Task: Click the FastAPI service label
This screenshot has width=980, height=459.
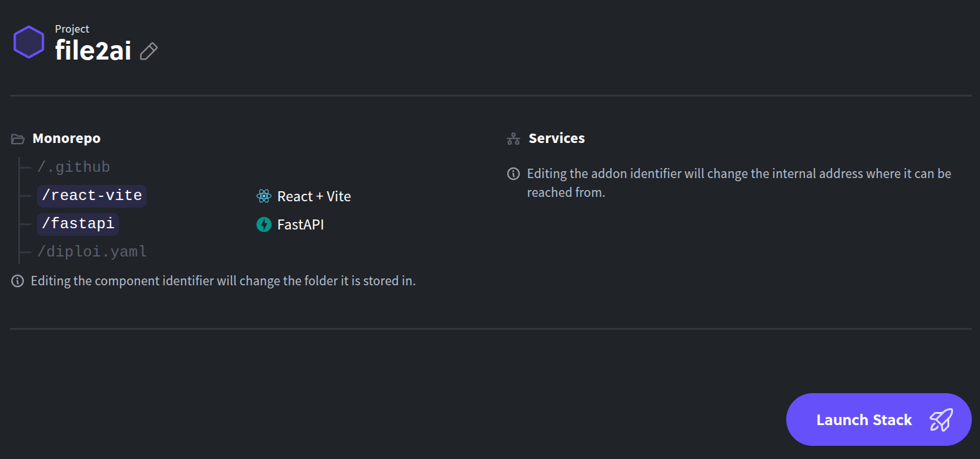Action: point(300,224)
